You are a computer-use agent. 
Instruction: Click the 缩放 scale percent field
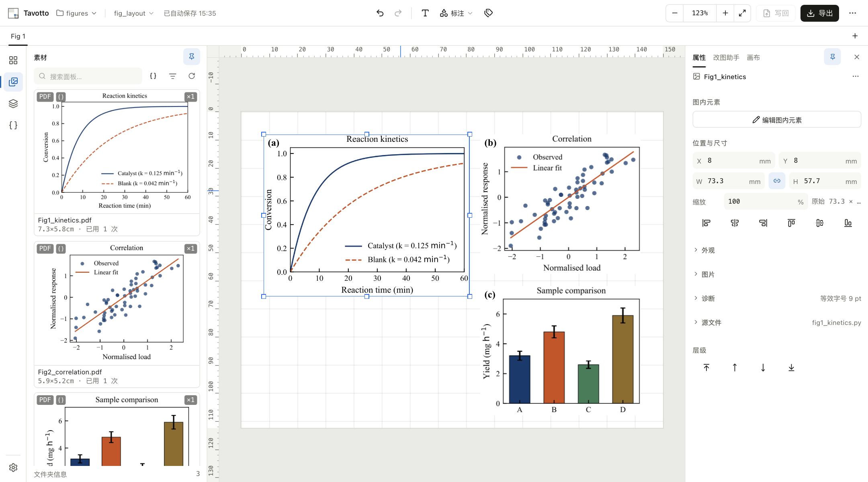click(766, 202)
